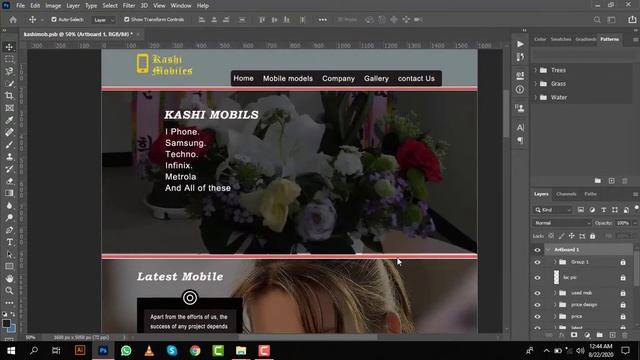Click the foreground color swatch
The width and height of the screenshot is (640, 360).
coord(6,323)
